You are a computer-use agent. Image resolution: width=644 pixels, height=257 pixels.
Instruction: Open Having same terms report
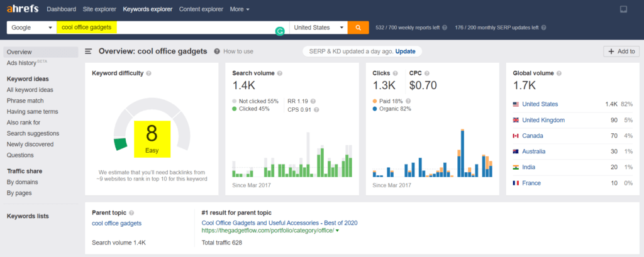tap(33, 112)
